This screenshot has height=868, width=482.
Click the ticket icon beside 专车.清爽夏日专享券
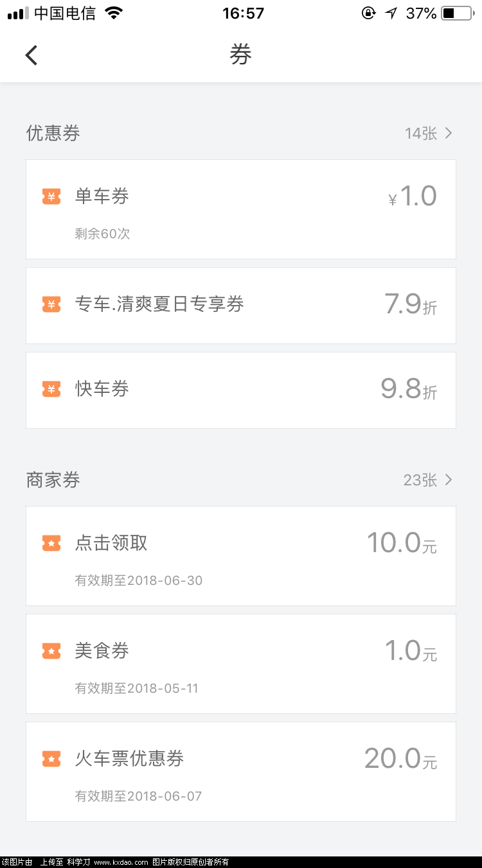51,304
